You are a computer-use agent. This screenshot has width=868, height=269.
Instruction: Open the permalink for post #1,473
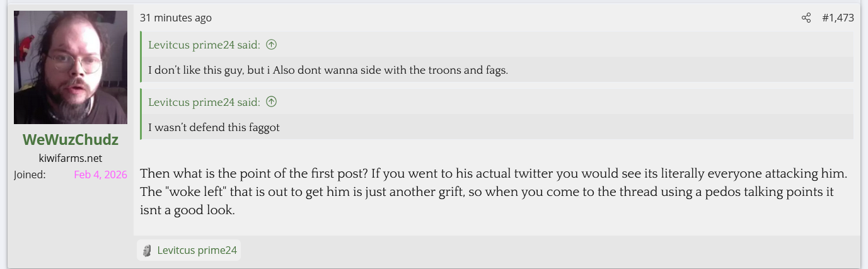point(838,18)
